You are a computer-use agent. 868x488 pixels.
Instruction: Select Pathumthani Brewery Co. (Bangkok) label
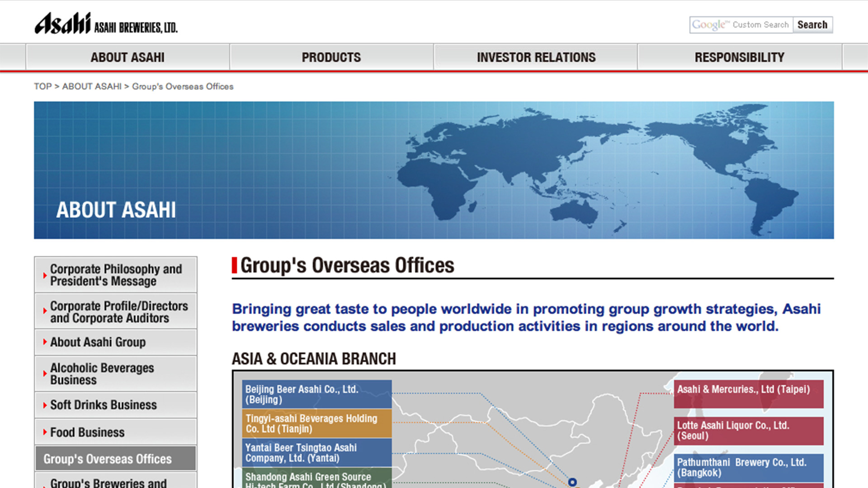coord(749,468)
